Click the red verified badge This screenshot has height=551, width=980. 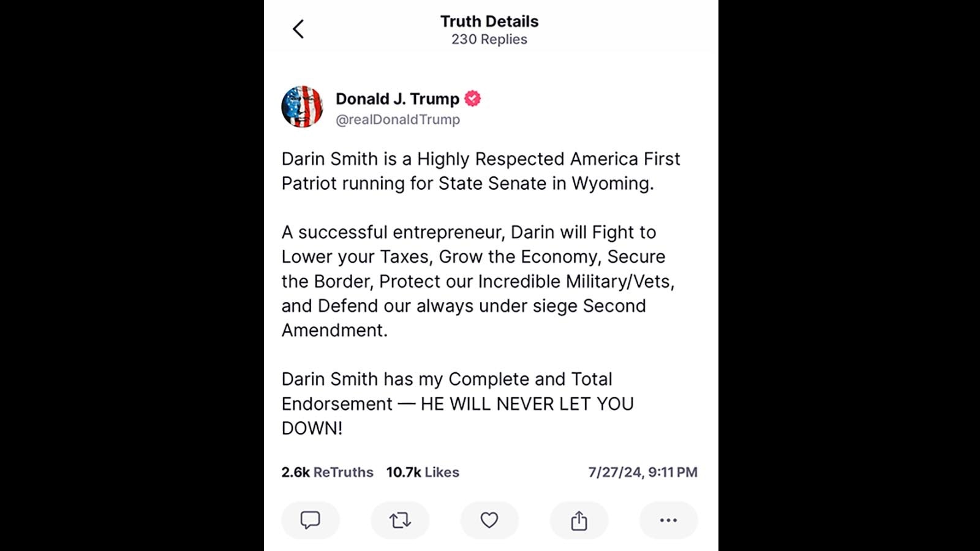(x=473, y=99)
